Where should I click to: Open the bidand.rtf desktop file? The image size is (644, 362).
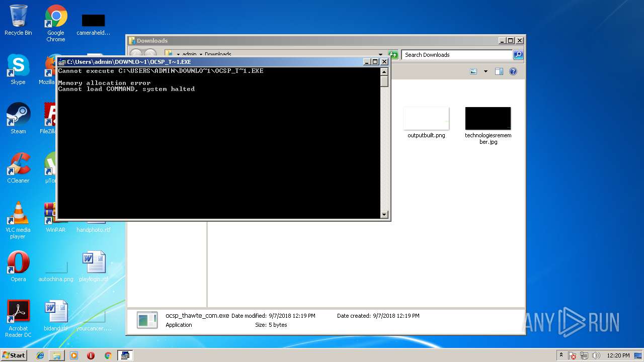pos(56,316)
